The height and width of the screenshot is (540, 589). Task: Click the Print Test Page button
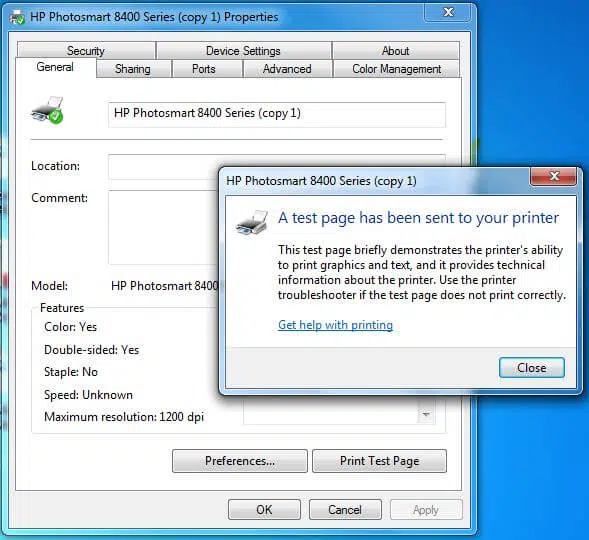click(x=379, y=461)
